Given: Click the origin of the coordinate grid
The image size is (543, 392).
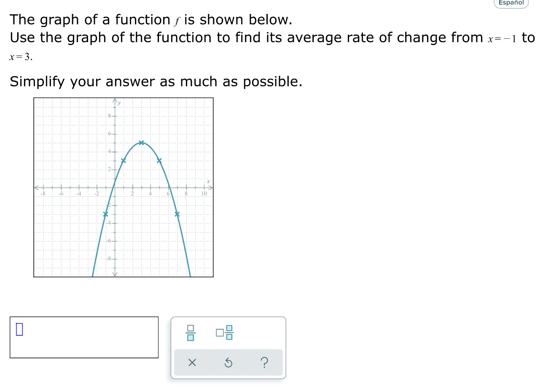Looking at the screenshot, I should pyautogui.click(x=114, y=188).
